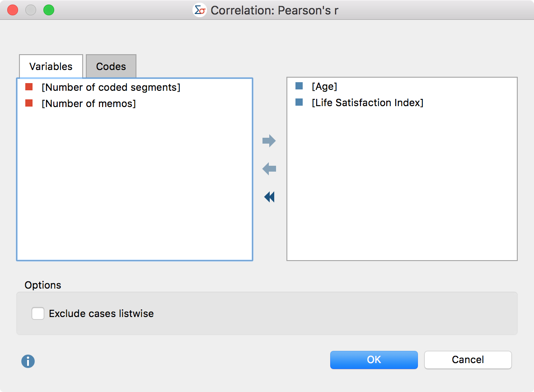Open the info panel via the info icon
The image size is (534, 392).
click(28, 361)
